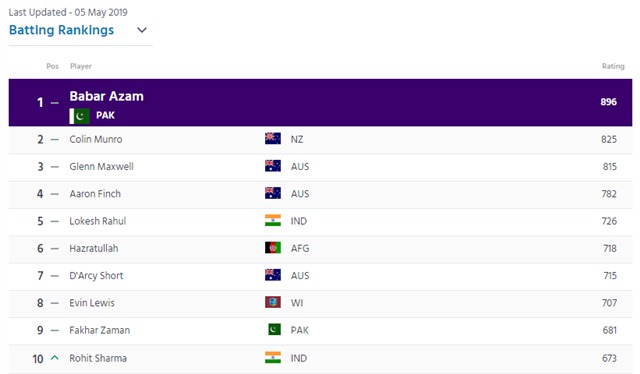Click Afghanistan flag in Hazratullah row
This screenshot has width=640, height=374.
pyautogui.click(x=273, y=248)
